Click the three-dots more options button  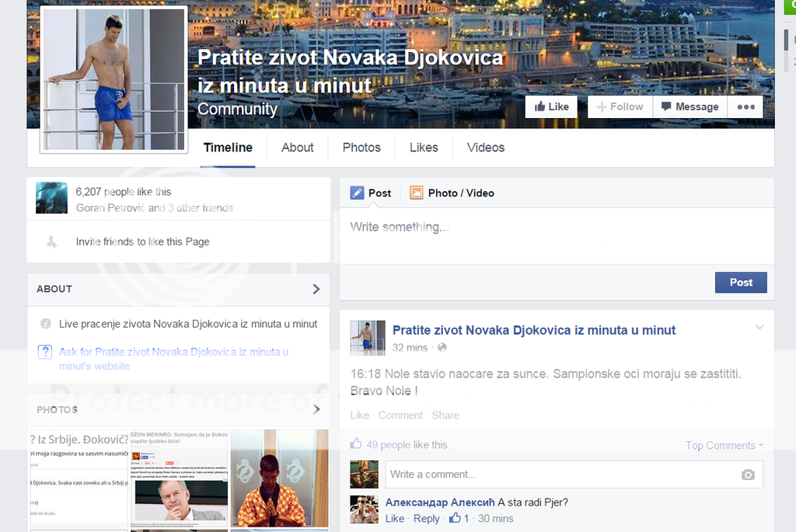coord(745,107)
